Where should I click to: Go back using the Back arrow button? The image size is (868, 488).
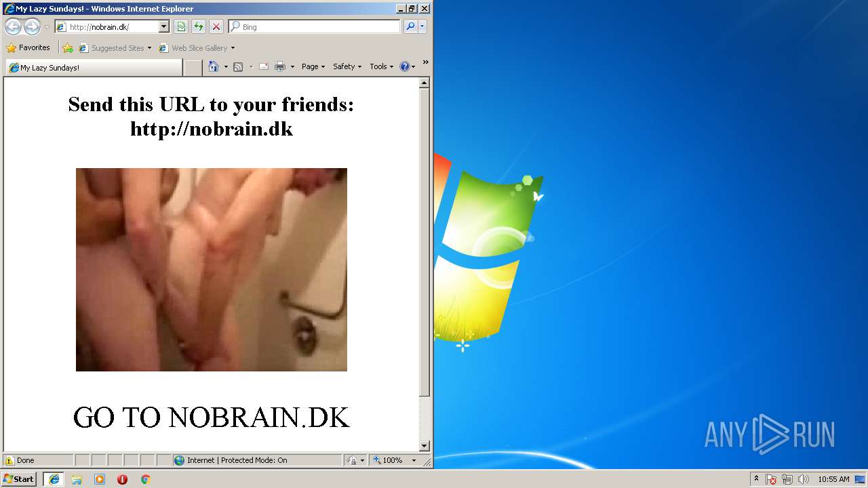click(x=13, y=26)
